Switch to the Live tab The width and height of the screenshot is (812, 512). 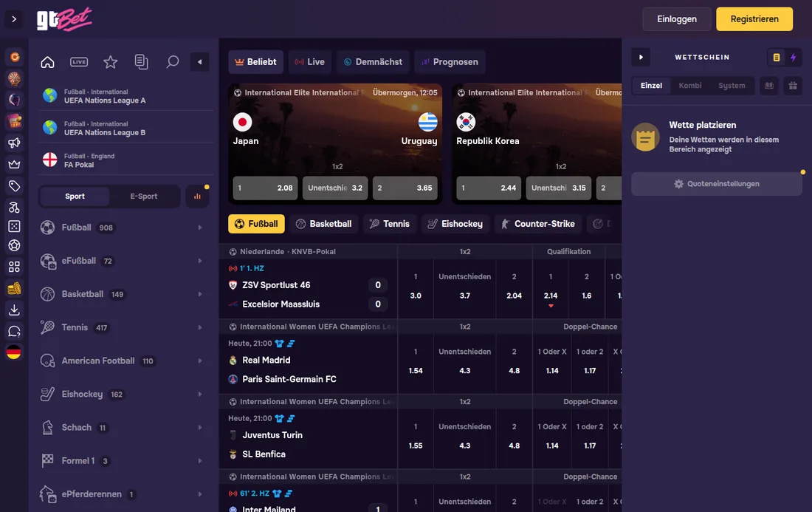pos(310,62)
